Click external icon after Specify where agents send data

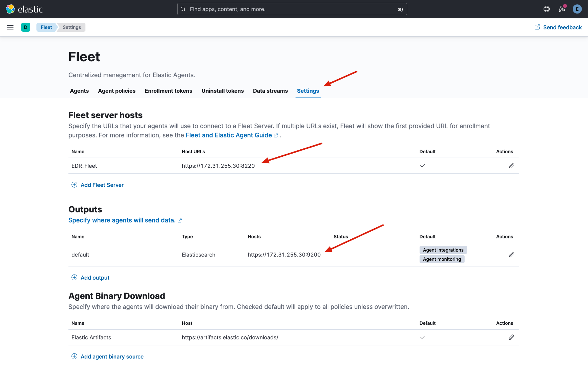pyautogui.click(x=180, y=221)
